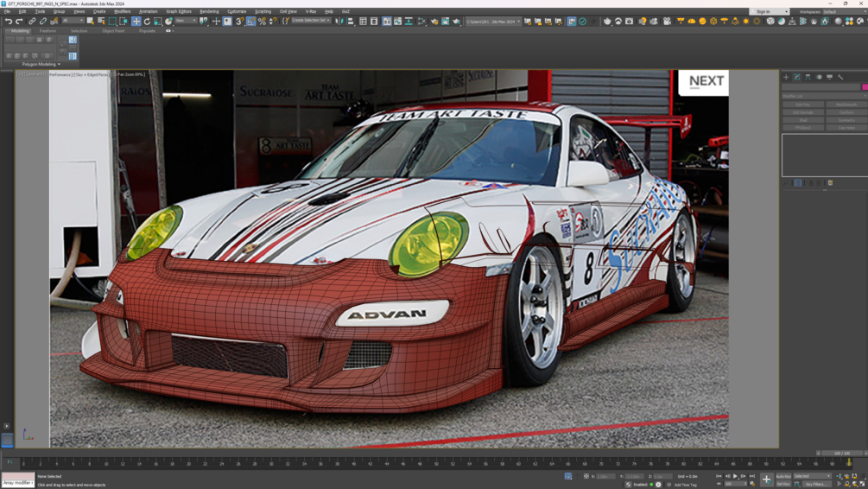Viewport: 868px width, 489px height.
Task: Click the Mirror tool icon
Action: point(339,21)
